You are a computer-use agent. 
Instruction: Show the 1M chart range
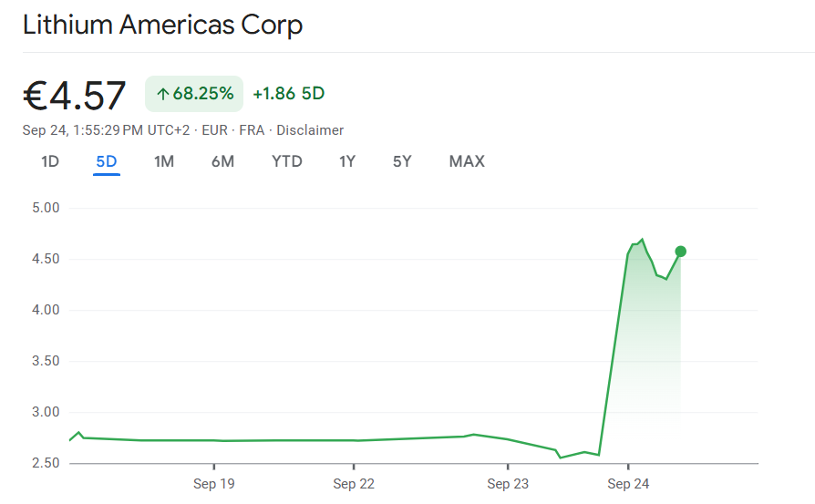coord(164,162)
